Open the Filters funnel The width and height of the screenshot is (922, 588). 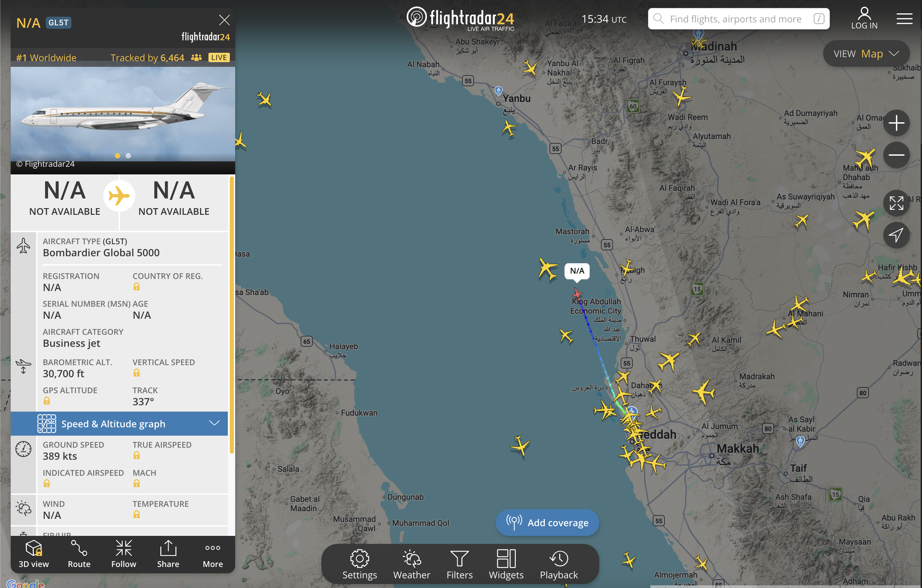(459, 564)
